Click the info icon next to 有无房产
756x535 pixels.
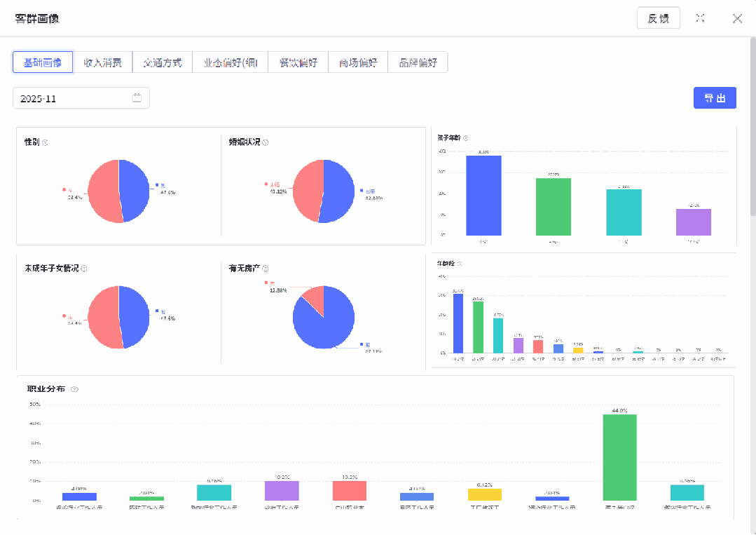point(265,269)
